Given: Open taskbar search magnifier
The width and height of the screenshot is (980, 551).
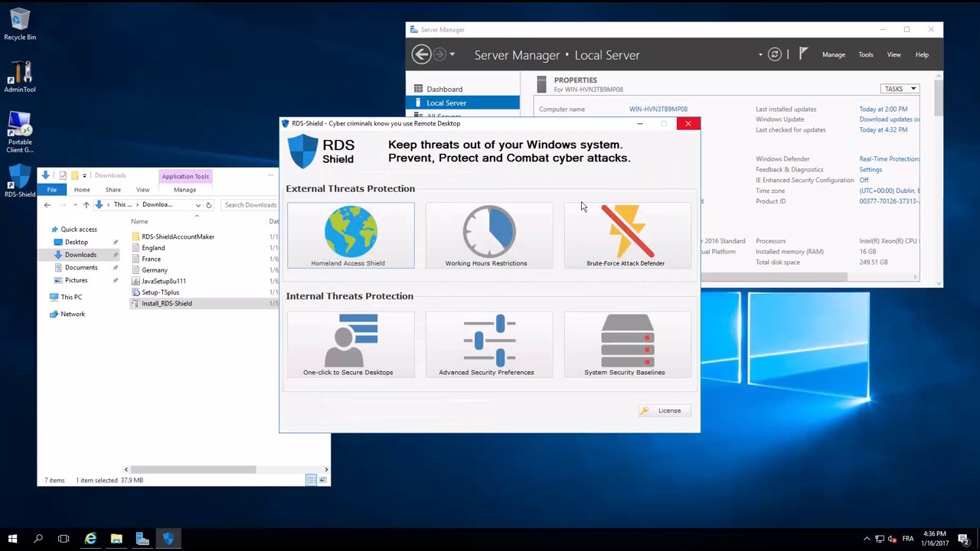Looking at the screenshot, I should pos(38,539).
